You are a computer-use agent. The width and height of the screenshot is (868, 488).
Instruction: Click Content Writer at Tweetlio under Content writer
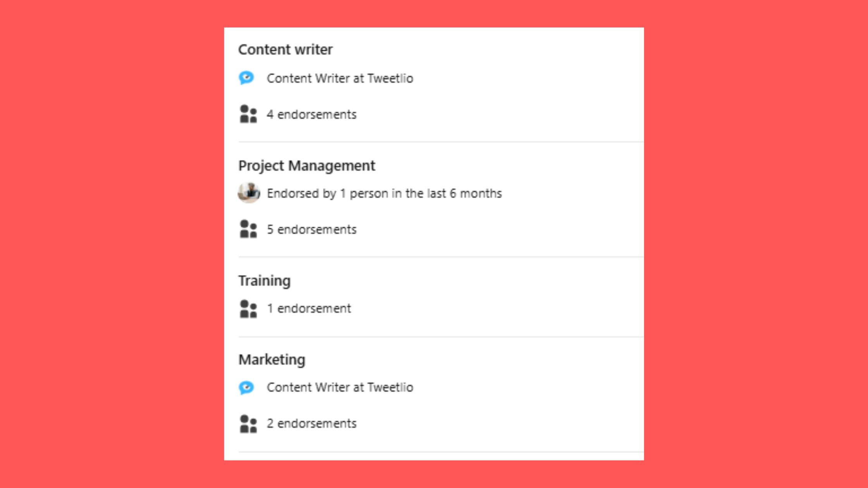[340, 78]
